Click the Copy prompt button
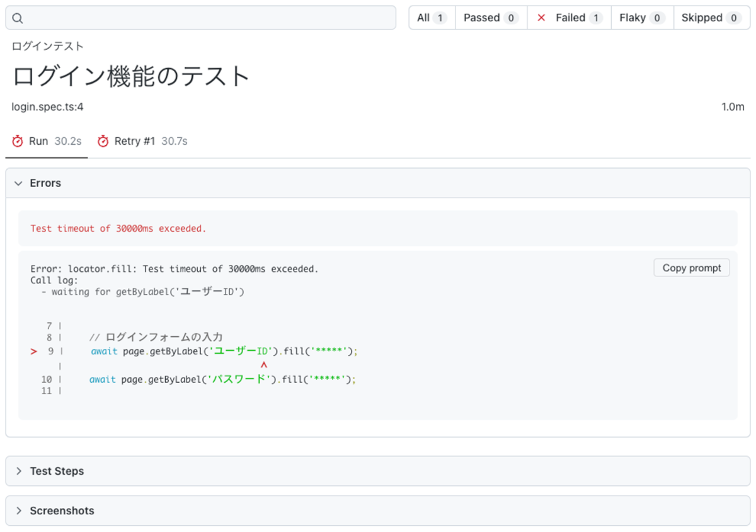756x532 pixels. (x=691, y=268)
